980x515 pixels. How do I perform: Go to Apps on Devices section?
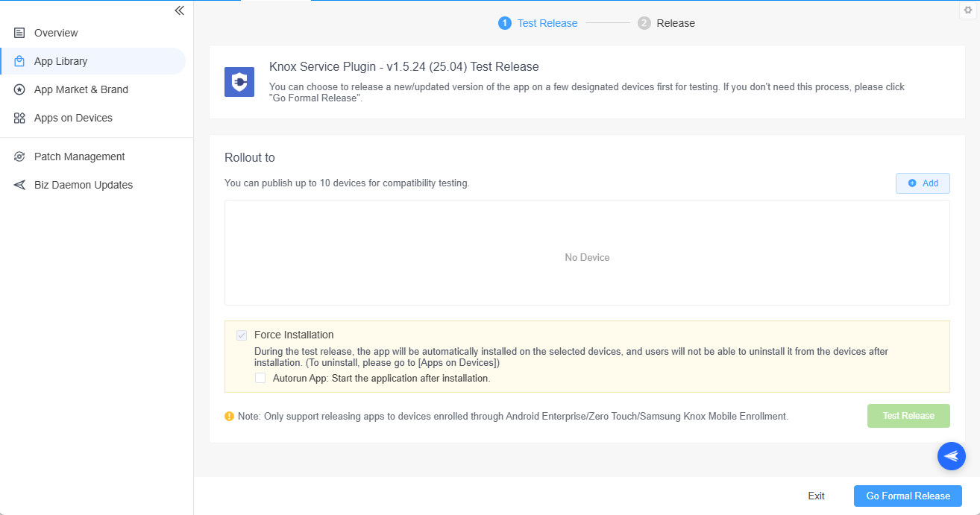73,118
